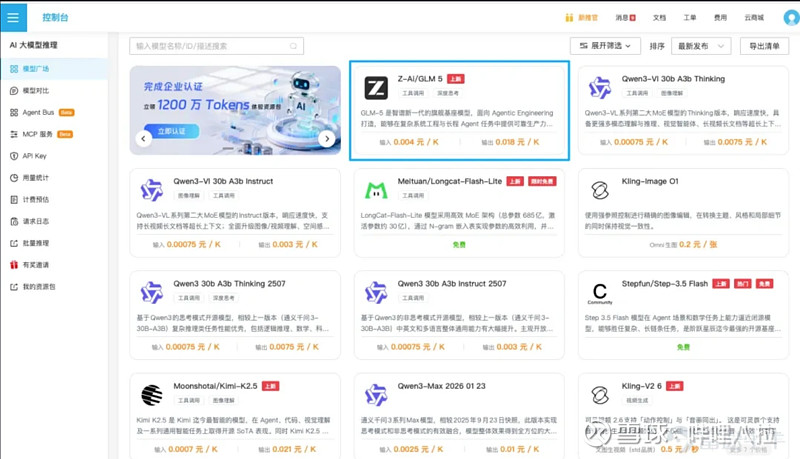Click the Kling-Image O1 logo
The image size is (800, 459).
click(x=600, y=190)
